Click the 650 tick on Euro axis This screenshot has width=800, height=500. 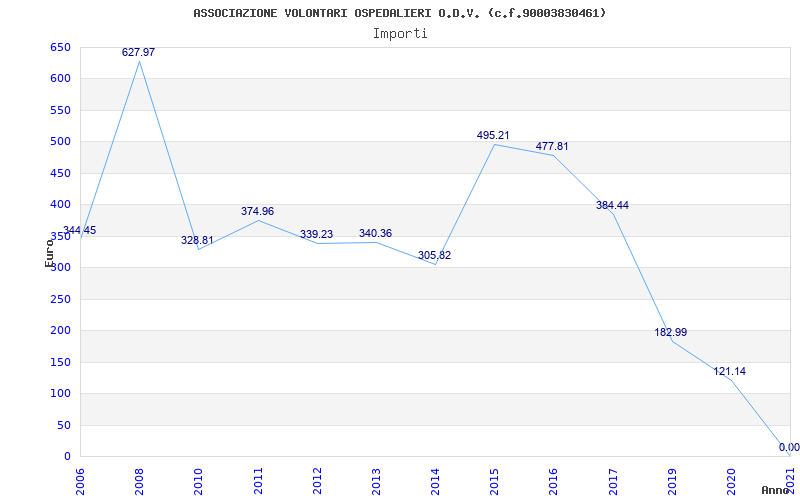point(60,47)
